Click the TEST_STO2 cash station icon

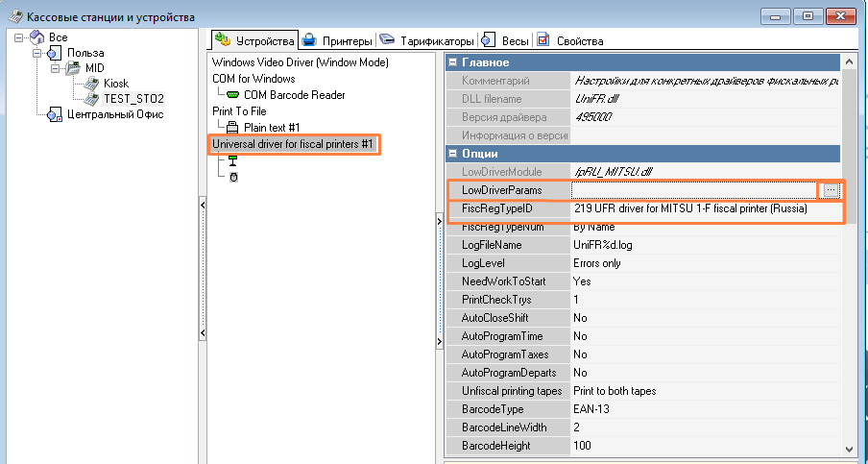click(92, 99)
